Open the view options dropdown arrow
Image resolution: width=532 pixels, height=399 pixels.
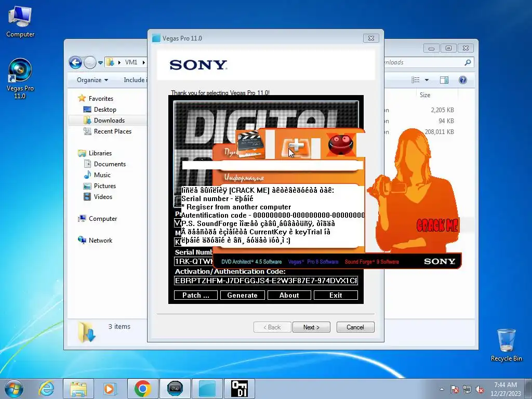coord(427,80)
